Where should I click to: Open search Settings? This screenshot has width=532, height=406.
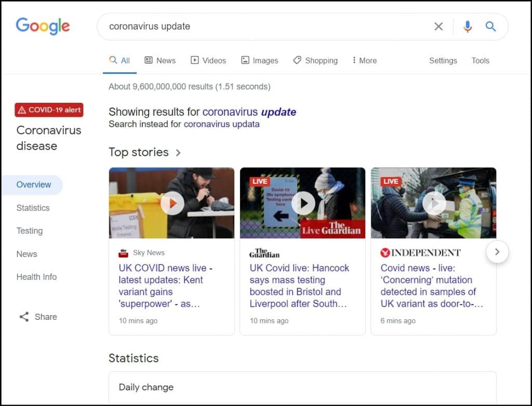coord(443,60)
